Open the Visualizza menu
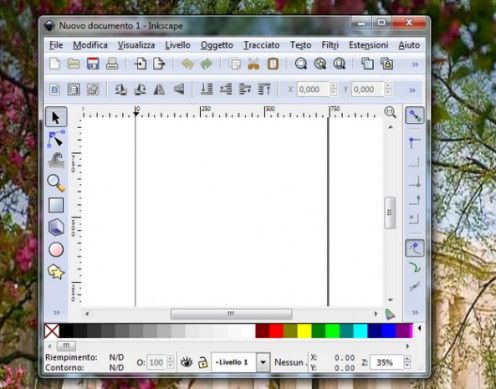496x389 pixels. 136,45
